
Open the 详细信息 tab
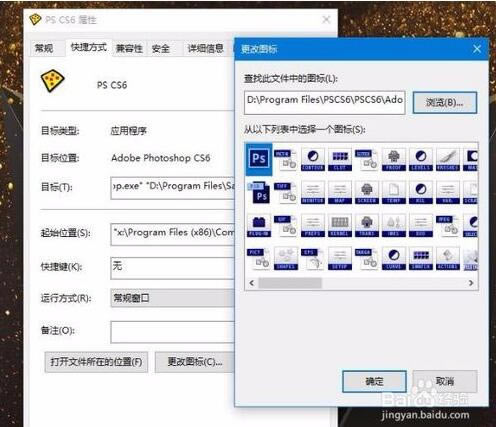tap(205, 49)
